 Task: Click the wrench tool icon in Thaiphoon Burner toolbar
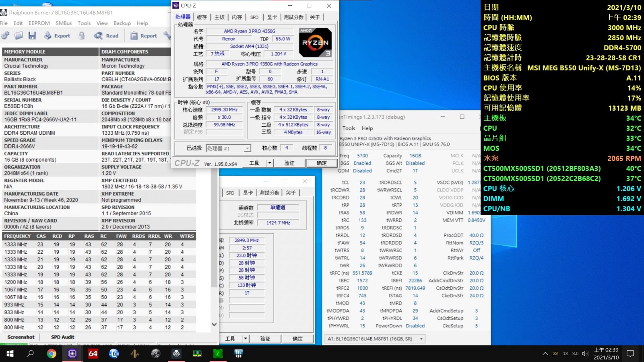pyautogui.click(x=167, y=36)
